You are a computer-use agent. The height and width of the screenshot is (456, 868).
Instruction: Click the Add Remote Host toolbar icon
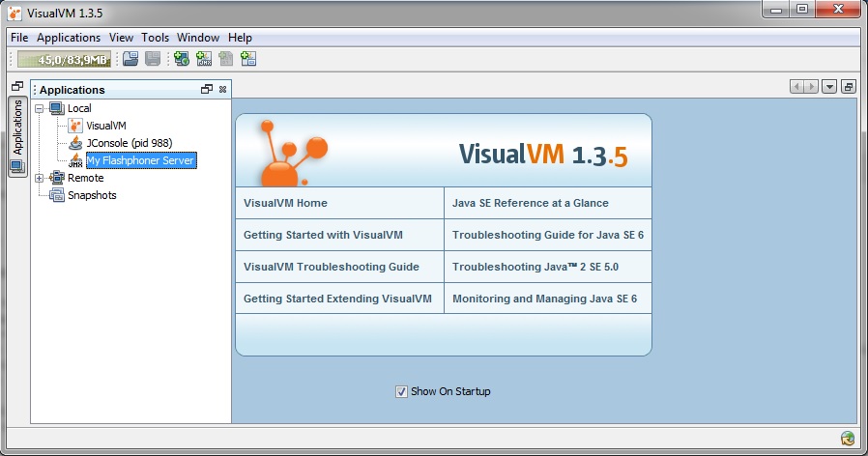click(x=182, y=59)
